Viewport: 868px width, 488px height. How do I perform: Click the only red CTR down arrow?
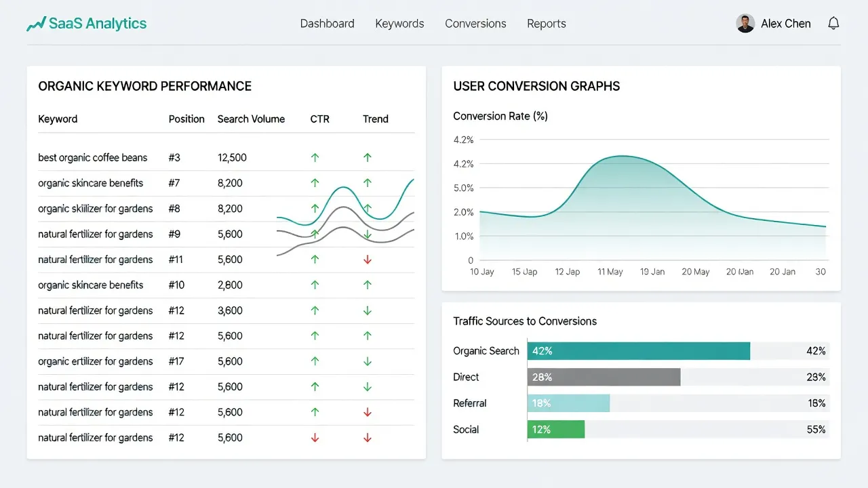(x=315, y=438)
